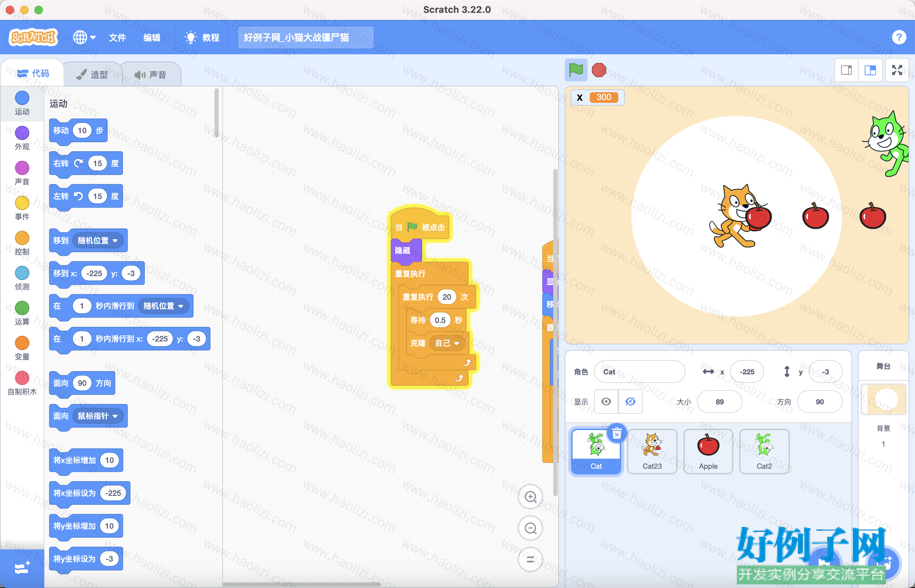
Task: Switch to the 代码 tab
Action: click(33, 73)
